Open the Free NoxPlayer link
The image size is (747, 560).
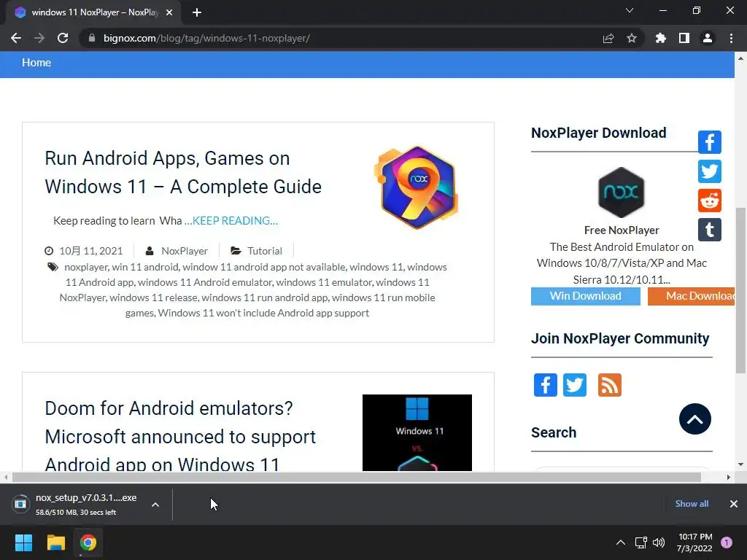(622, 230)
